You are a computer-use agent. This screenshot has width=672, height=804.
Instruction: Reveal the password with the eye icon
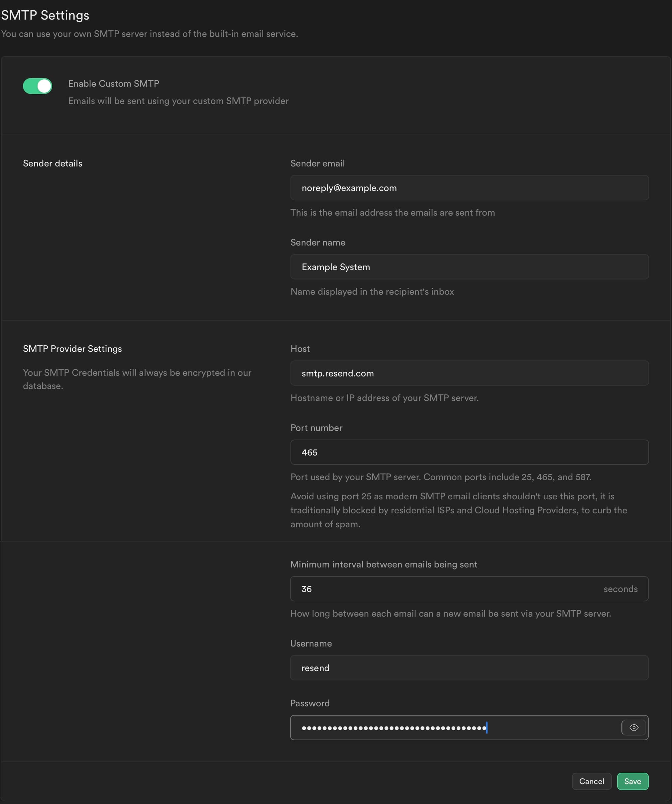[634, 728]
